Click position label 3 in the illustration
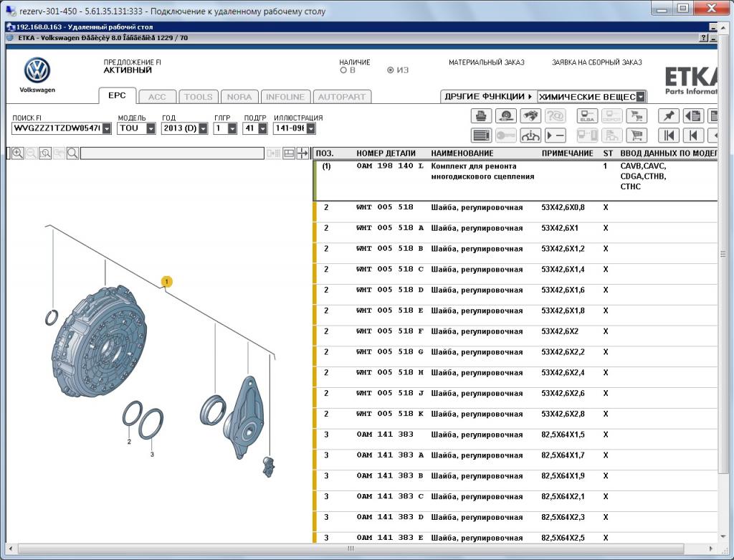Viewport: 734px width, 560px height. [152, 454]
